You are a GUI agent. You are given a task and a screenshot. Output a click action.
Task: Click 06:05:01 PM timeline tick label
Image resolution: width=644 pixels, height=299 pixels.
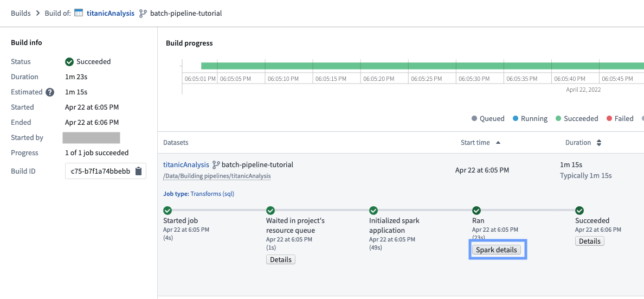pyautogui.click(x=200, y=79)
